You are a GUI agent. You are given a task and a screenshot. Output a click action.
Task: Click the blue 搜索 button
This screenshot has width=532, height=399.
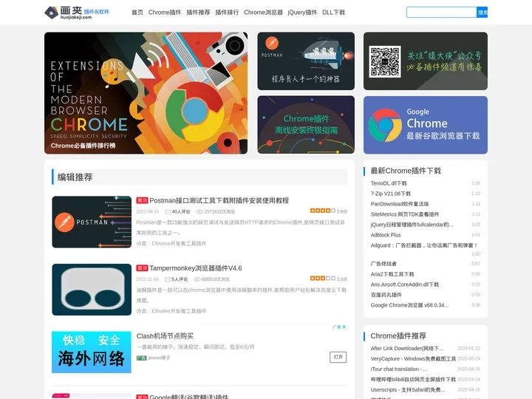tap(482, 13)
